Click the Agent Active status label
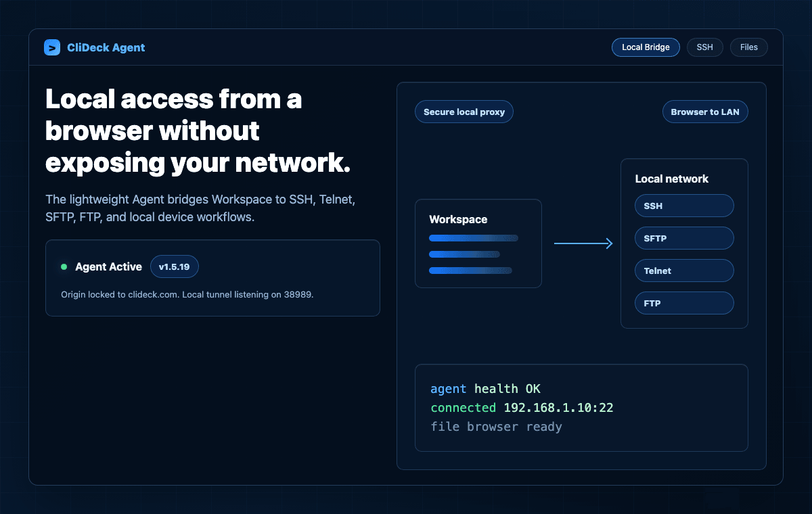Screen dimensions: 812x514 [108, 266]
